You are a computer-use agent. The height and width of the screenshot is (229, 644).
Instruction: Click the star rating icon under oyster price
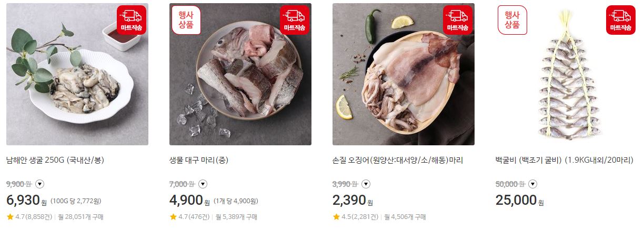coord(10,216)
